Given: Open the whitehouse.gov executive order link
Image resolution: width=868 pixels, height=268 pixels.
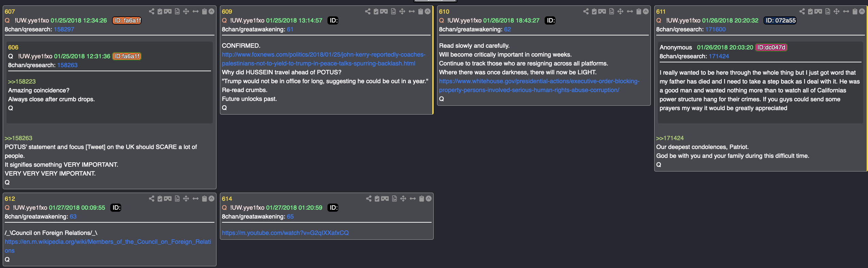Looking at the screenshot, I should (539, 86).
